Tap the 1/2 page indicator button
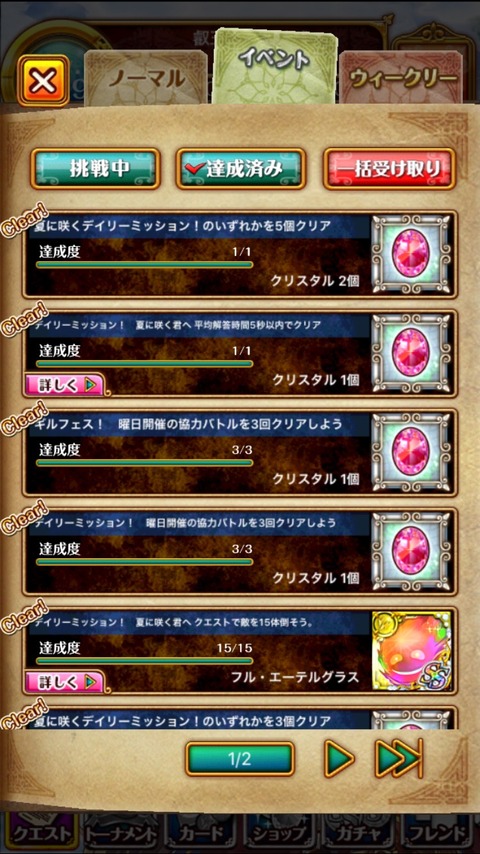 pos(240,759)
